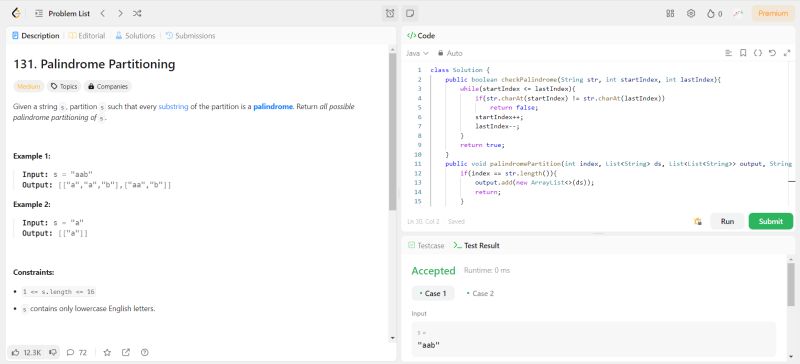This screenshot has width=800, height=364.
Task: Check the streak fire counter
Action: tap(714, 14)
